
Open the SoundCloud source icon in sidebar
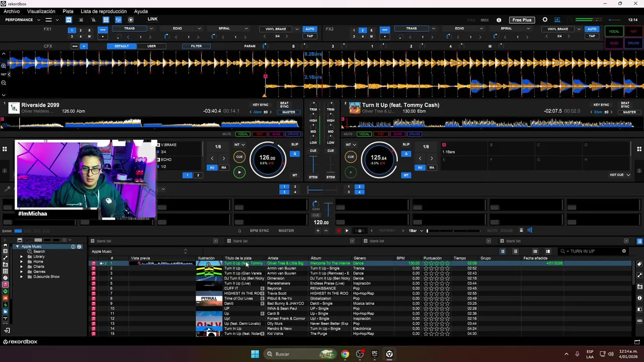pos(6,298)
